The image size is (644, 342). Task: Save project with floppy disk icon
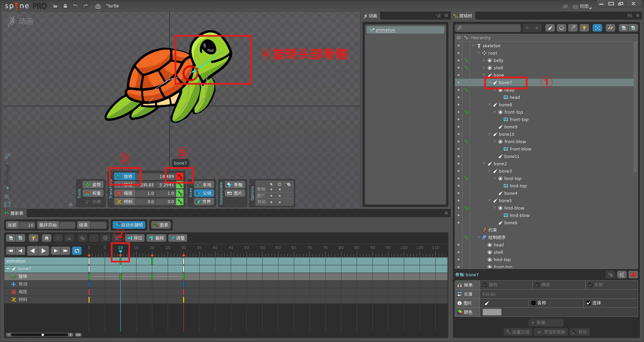[65, 6]
